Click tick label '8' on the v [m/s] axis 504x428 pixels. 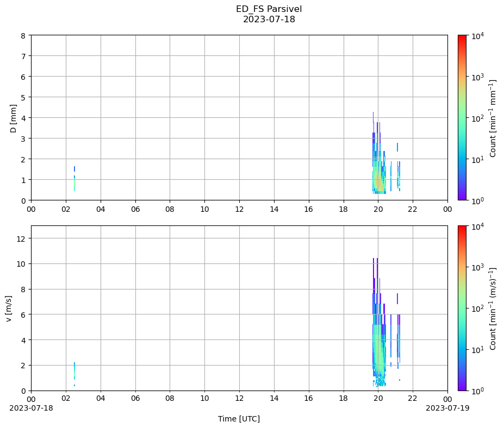[x=23, y=289]
